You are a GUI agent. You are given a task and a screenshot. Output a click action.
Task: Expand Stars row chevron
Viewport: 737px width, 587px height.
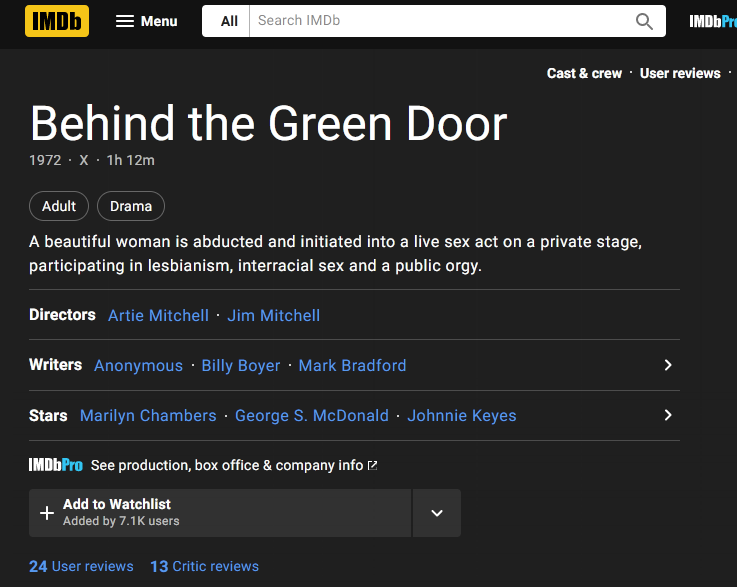[668, 415]
